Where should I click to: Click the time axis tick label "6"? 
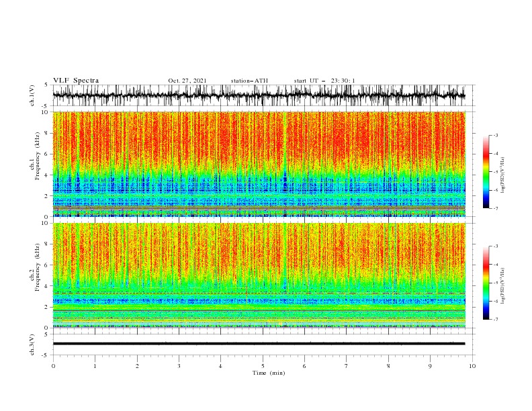point(304,366)
